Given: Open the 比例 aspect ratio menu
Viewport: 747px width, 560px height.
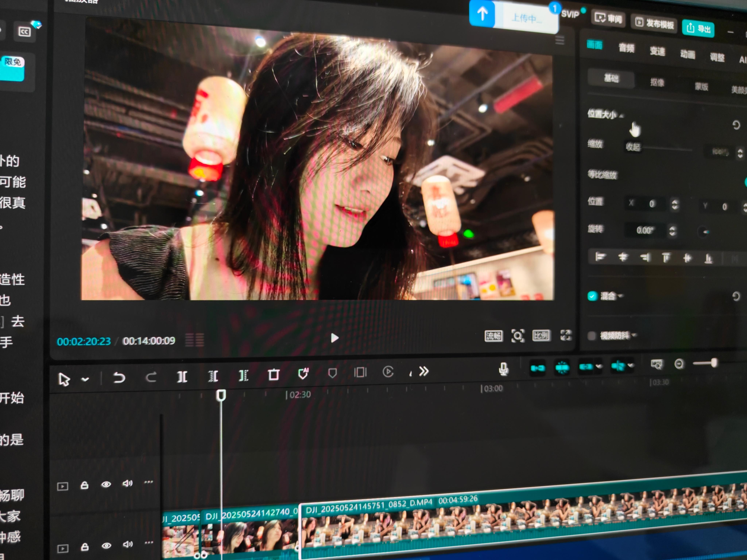Looking at the screenshot, I should coord(541,335).
